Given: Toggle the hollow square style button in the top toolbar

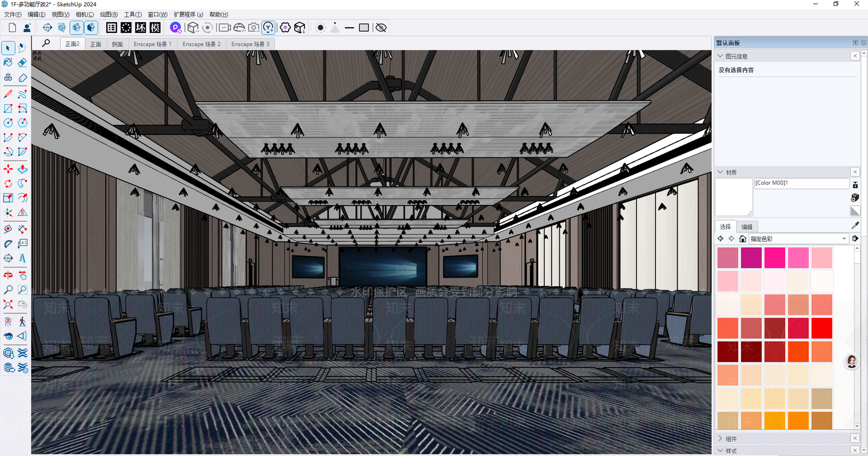Looking at the screenshot, I should [364, 28].
